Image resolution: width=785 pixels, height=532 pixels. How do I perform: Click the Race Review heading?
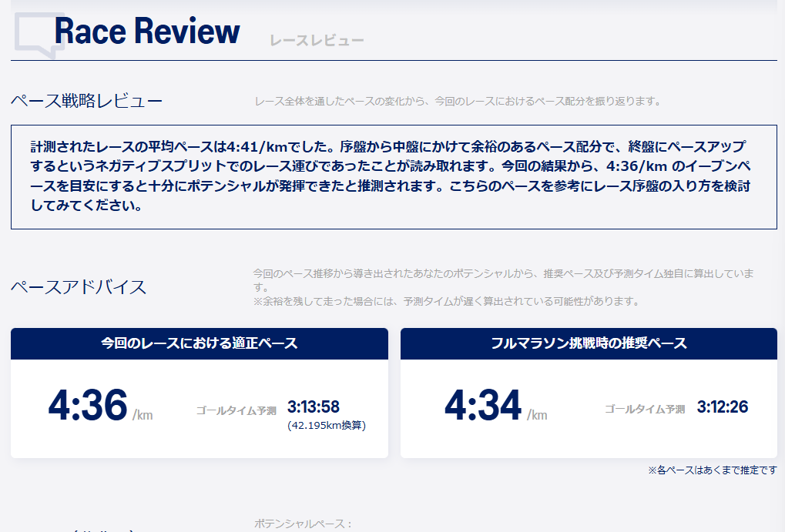click(x=147, y=32)
